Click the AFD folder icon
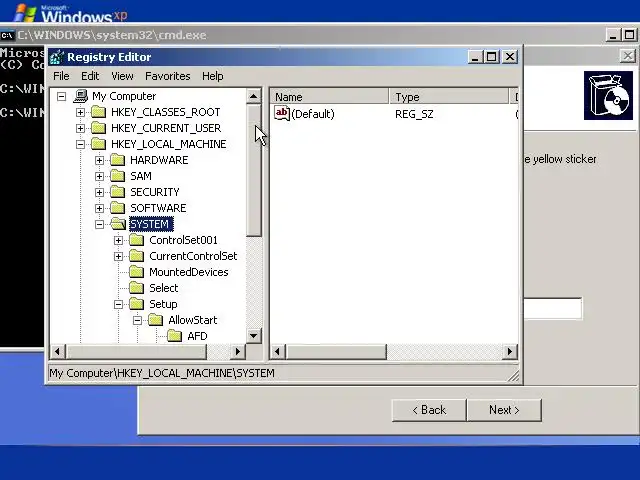 (x=175, y=336)
